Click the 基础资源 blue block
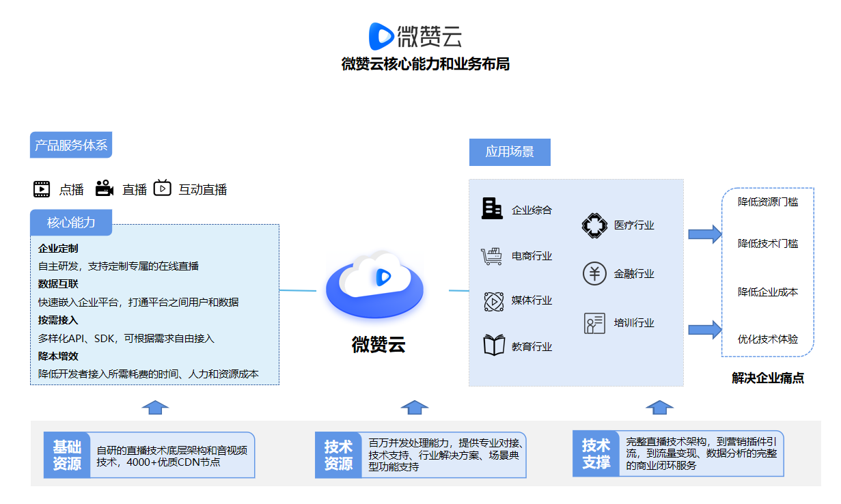The width and height of the screenshot is (841, 504). click(x=67, y=455)
